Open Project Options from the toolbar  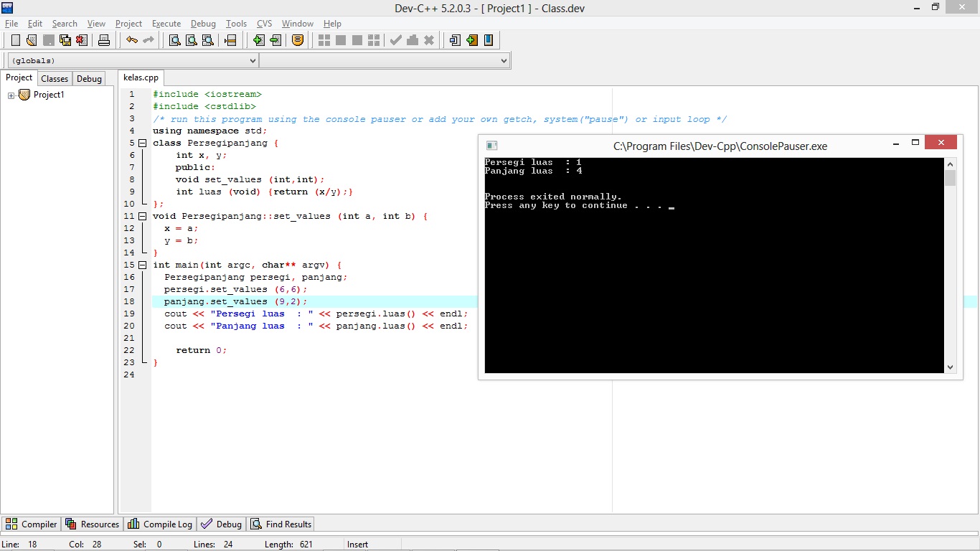(298, 40)
